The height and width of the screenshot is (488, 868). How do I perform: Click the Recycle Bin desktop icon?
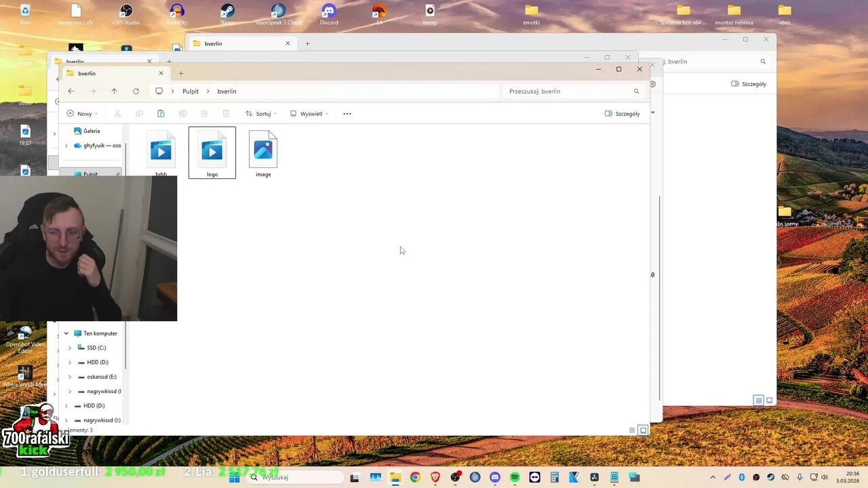25,14
